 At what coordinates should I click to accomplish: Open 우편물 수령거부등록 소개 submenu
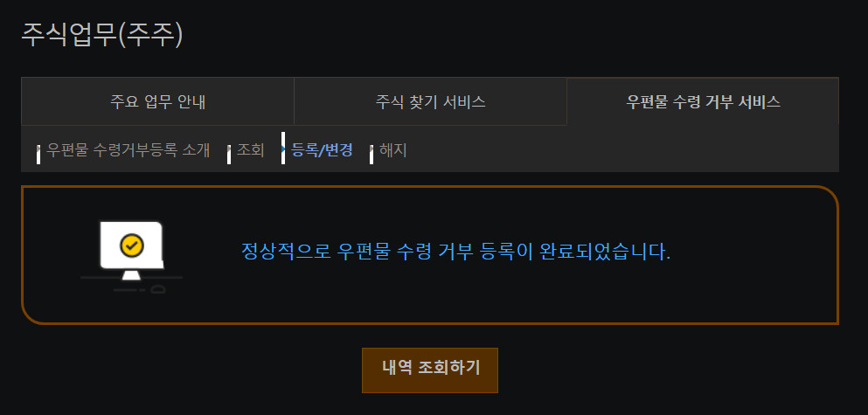pyautogui.click(x=128, y=150)
